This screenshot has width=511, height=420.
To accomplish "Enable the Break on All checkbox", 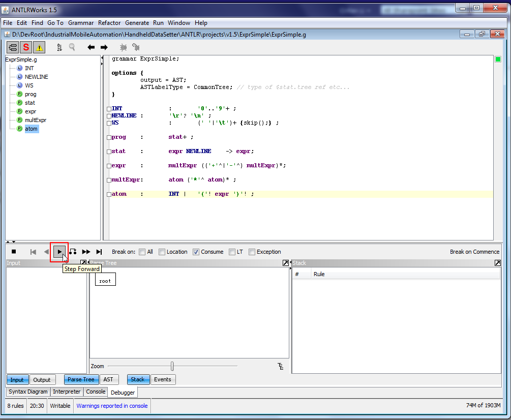I will (x=142, y=252).
